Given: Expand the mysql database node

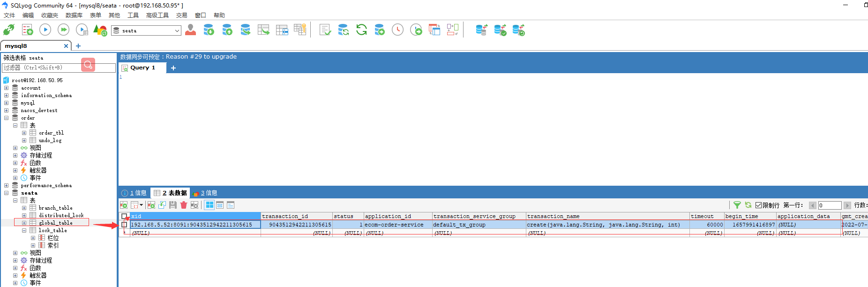Looking at the screenshot, I should click(x=6, y=103).
